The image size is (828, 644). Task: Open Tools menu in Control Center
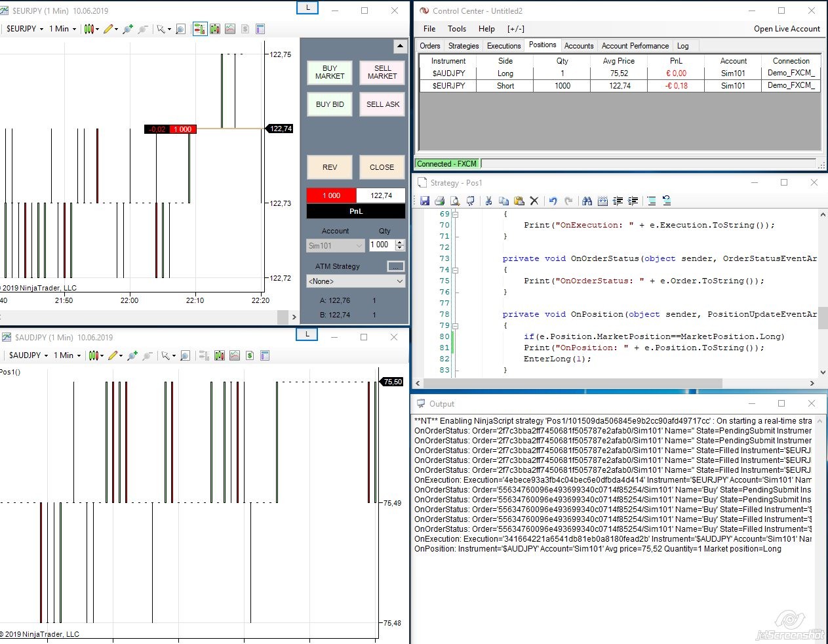(x=457, y=29)
